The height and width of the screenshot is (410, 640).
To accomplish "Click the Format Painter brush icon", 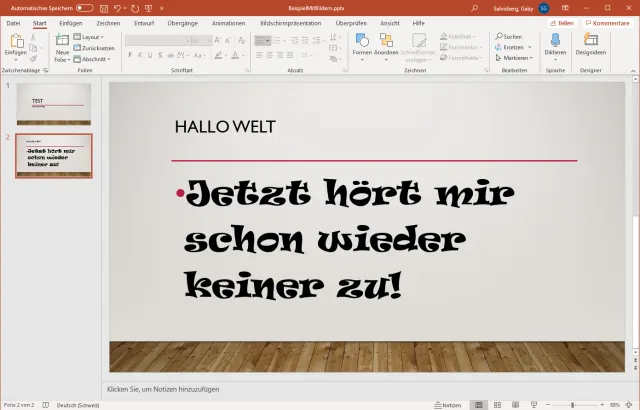I will (x=33, y=59).
